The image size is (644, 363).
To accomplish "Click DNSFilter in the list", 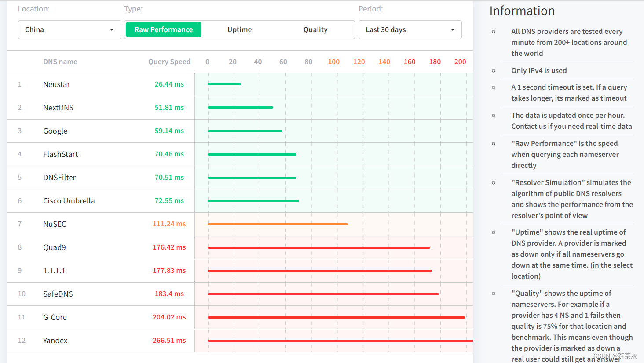I will (x=59, y=178).
